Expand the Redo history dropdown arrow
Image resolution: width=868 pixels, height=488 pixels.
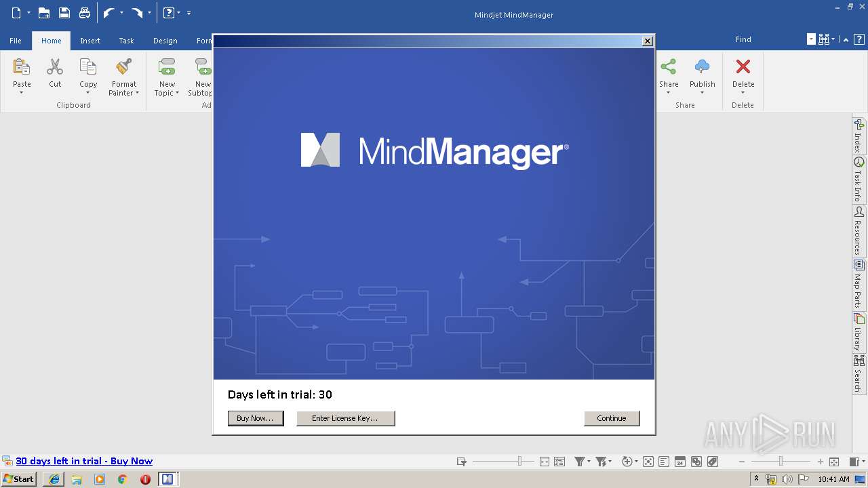pos(150,12)
